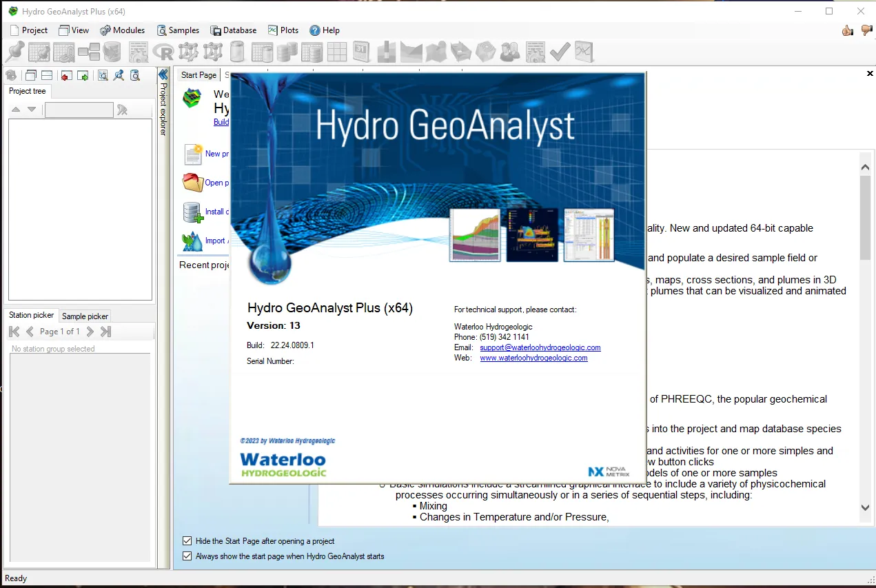
Task: Click the thumbs down feedback icon
Action: click(866, 30)
